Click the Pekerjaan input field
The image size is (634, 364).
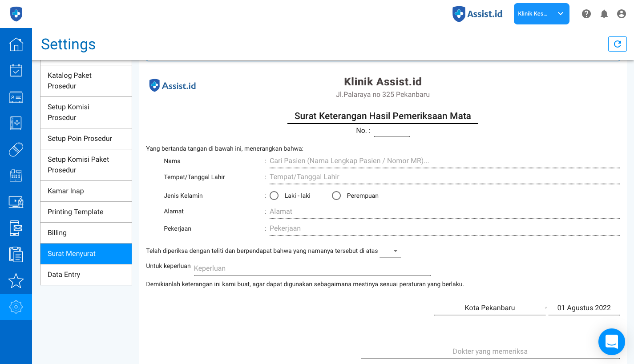[444, 228]
